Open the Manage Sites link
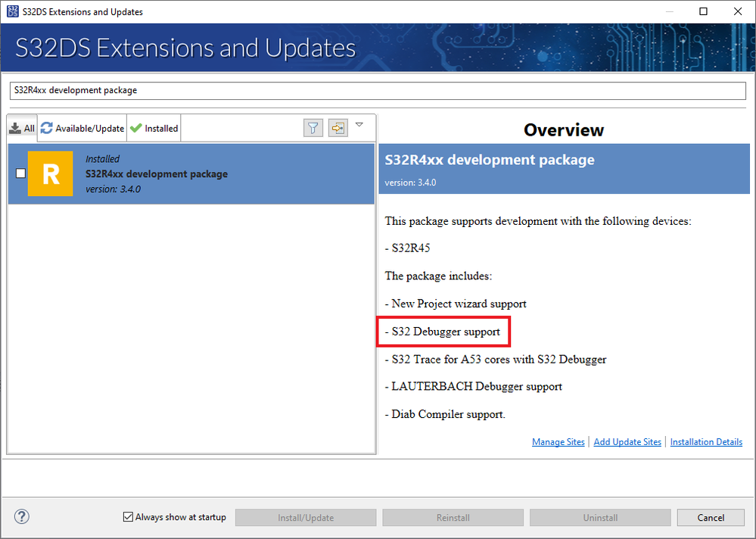 coord(558,442)
